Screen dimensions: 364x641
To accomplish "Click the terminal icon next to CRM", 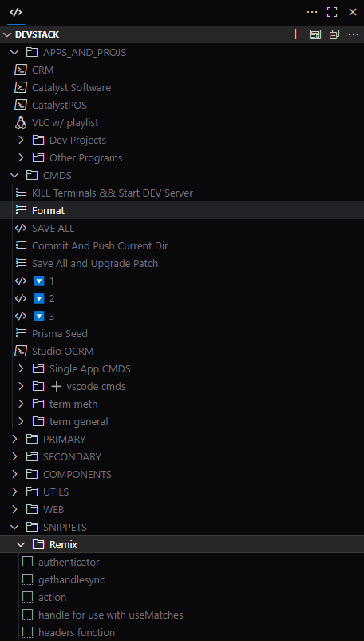I will click(x=21, y=70).
